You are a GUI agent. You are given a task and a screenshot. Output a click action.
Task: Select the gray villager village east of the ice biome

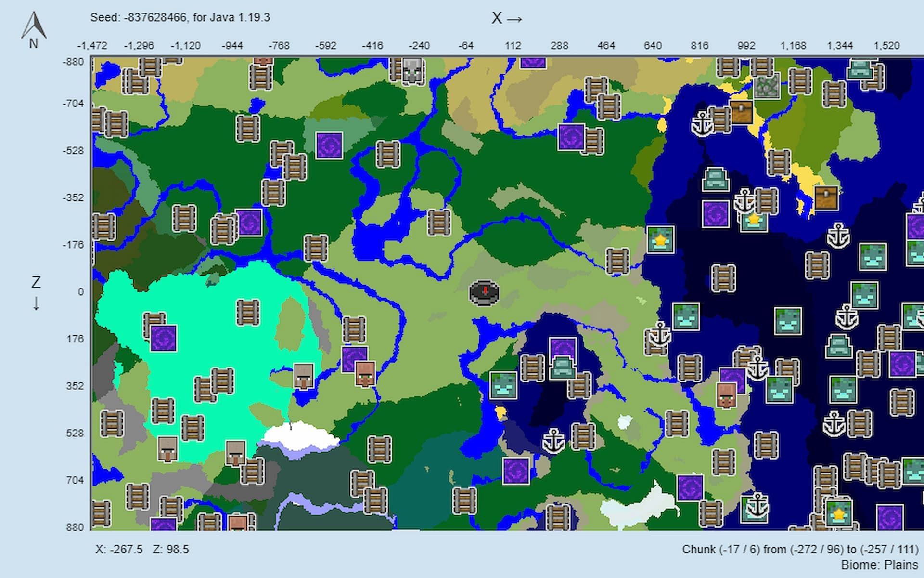[x=304, y=377]
